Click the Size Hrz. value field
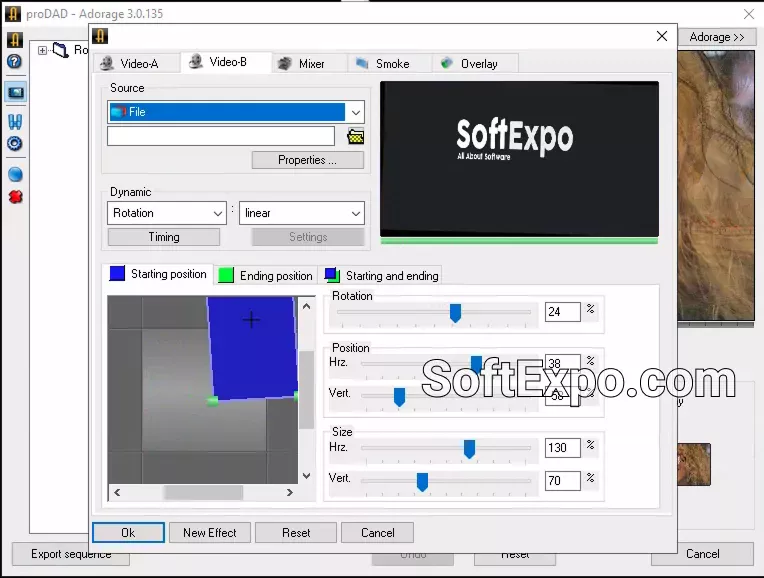 (562, 448)
